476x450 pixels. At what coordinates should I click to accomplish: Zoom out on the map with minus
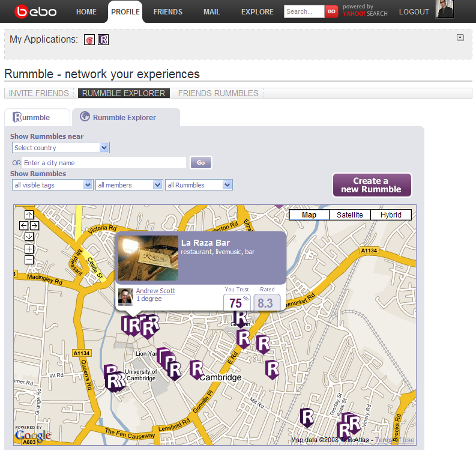click(29, 260)
